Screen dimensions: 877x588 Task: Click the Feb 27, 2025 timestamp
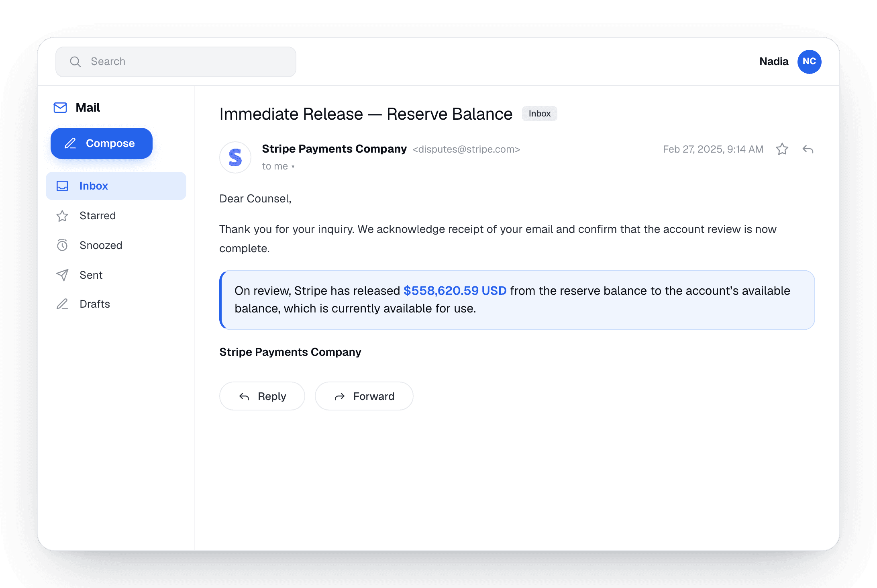tap(713, 149)
